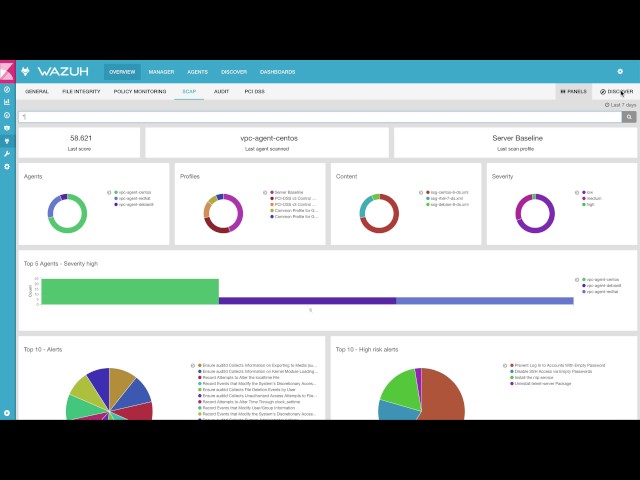
Task: Click the clock icon beside Last 7 days
Action: pyautogui.click(x=607, y=105)
